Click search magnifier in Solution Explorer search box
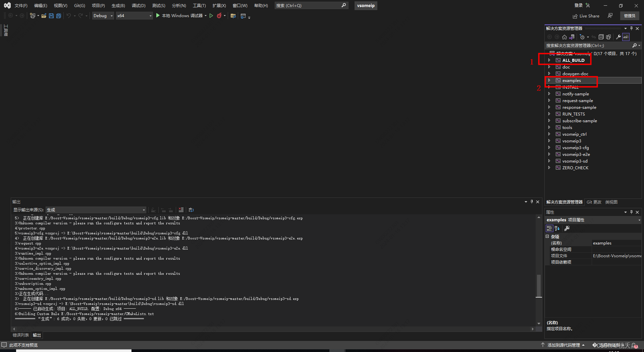The image size is (644, 352). (634, 45)
